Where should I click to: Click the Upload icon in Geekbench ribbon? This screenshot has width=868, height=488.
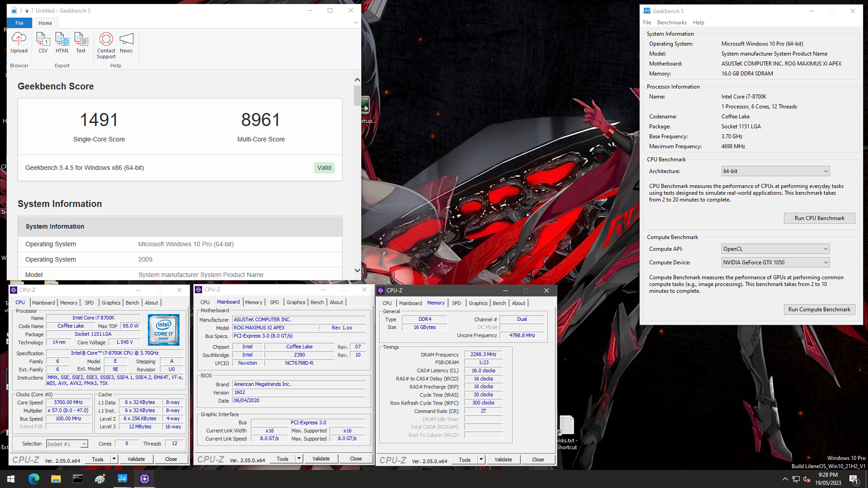pyautogui.click(x=19, y=43)
